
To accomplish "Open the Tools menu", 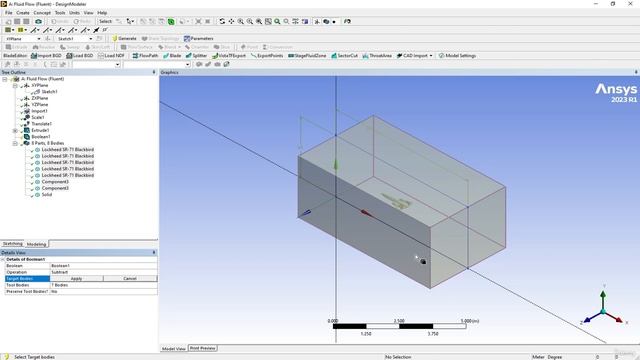I will [60, 13].
